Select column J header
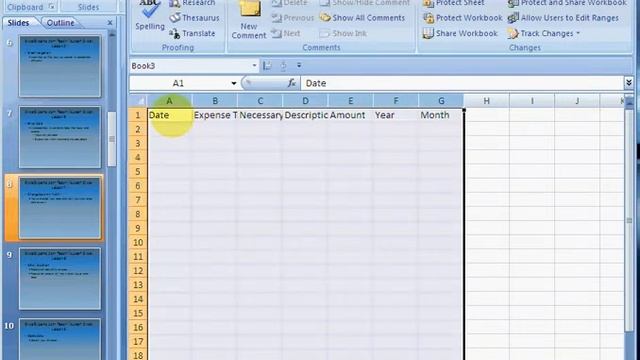 (x=577, y=100)
